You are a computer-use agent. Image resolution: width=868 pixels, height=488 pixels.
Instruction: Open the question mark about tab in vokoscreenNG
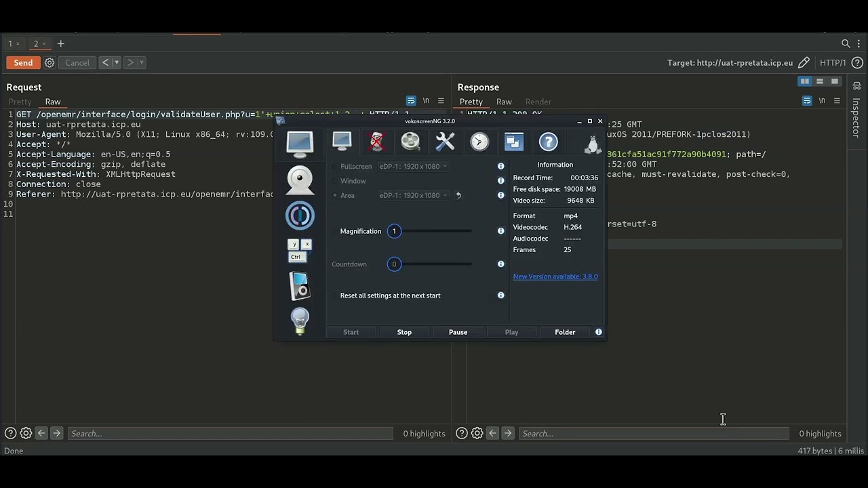tap(548, 142)
